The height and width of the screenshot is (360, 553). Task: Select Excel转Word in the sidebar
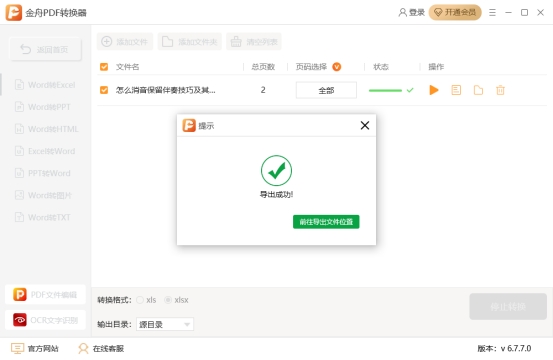pyautogui.click(x=45, y=151)
